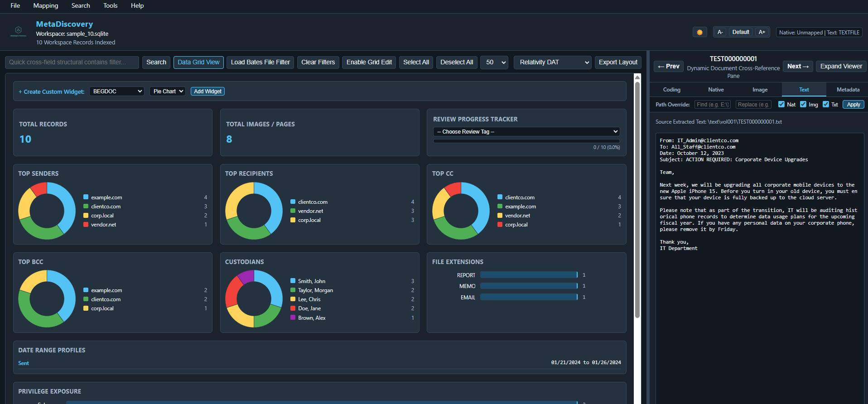The image size is (868, 404).
Task: Click example.com blue swatch in Top Senders
Action: pyautogui.click(x=86, y=197)
